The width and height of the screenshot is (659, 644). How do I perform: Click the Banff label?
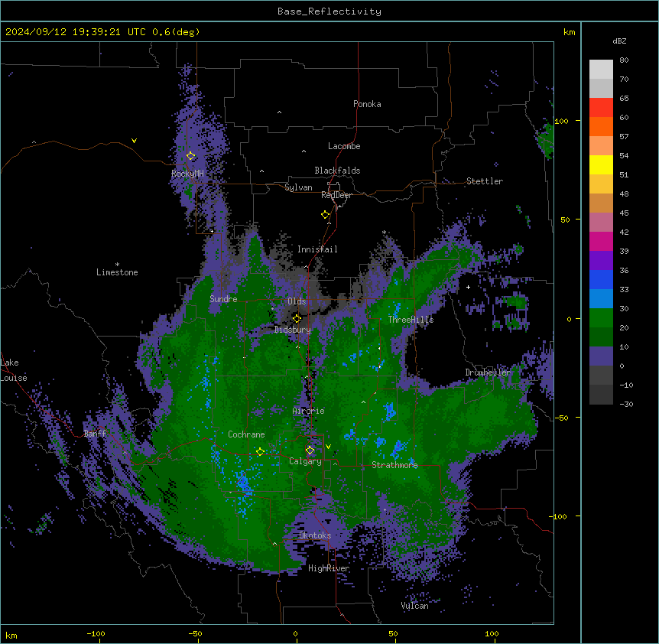[x=95, y=434]
